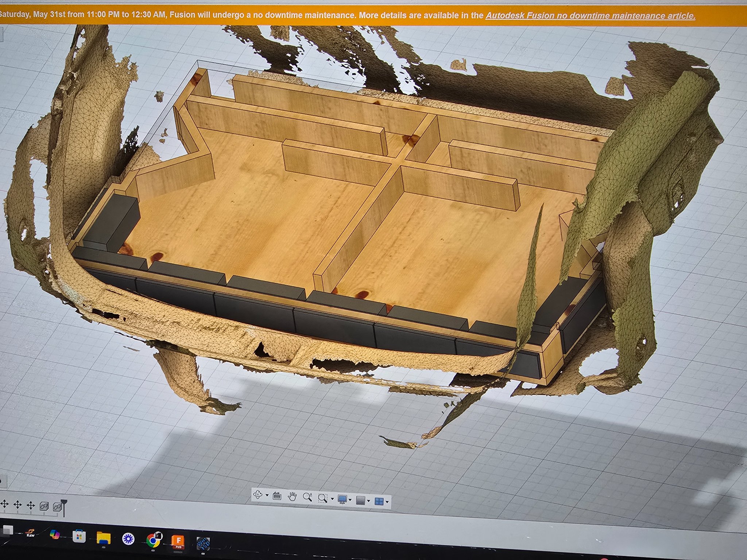Open the no downtime maintenance article link
The width and height of the screenshot is (747, 560).
[x=591, y=16]
